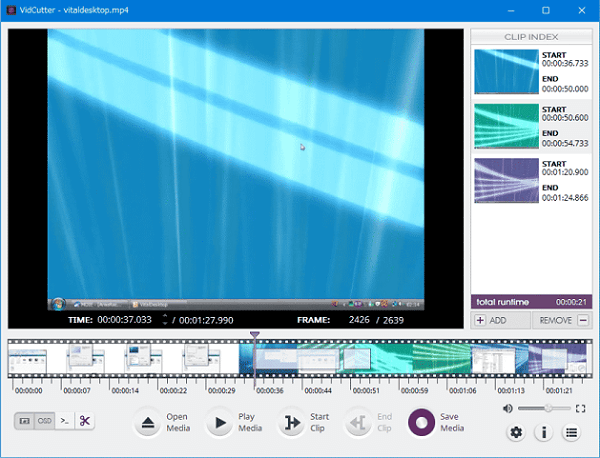Enter fullscreen with the expand icon

(x=581, y=409)
